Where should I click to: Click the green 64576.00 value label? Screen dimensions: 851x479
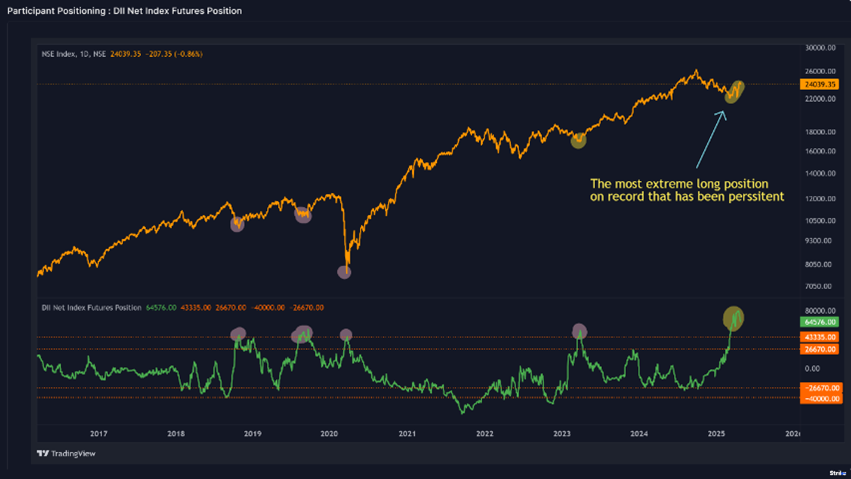(x=820, y=323)
